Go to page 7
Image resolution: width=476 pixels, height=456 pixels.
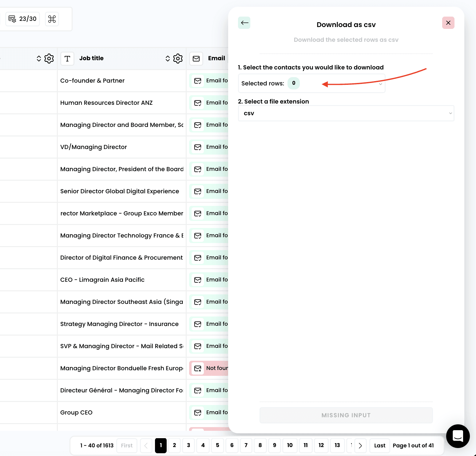point(246,446)
